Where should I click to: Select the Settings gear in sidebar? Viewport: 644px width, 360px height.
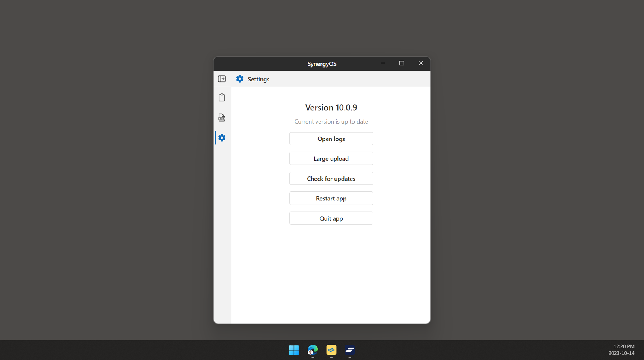tap(222, 138)
